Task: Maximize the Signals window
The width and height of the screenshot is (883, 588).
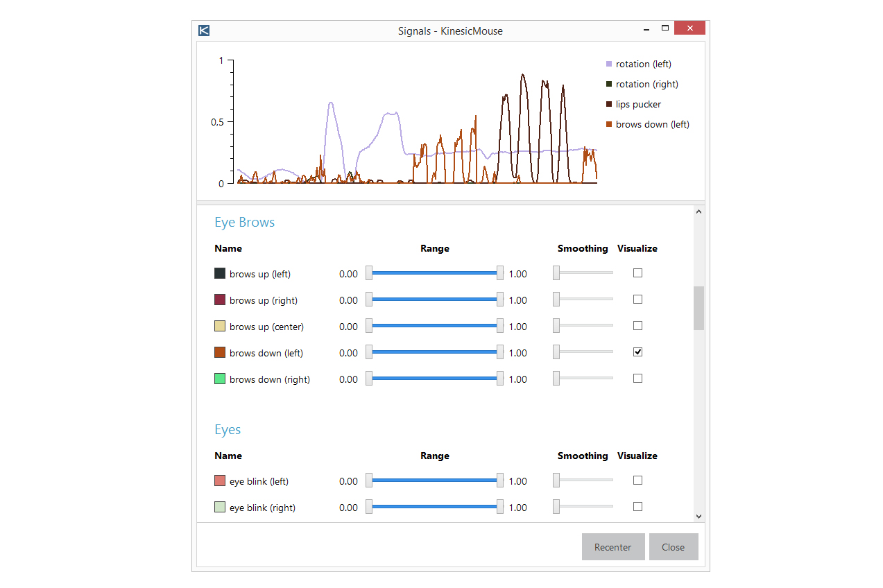Action: coord(665,28)
